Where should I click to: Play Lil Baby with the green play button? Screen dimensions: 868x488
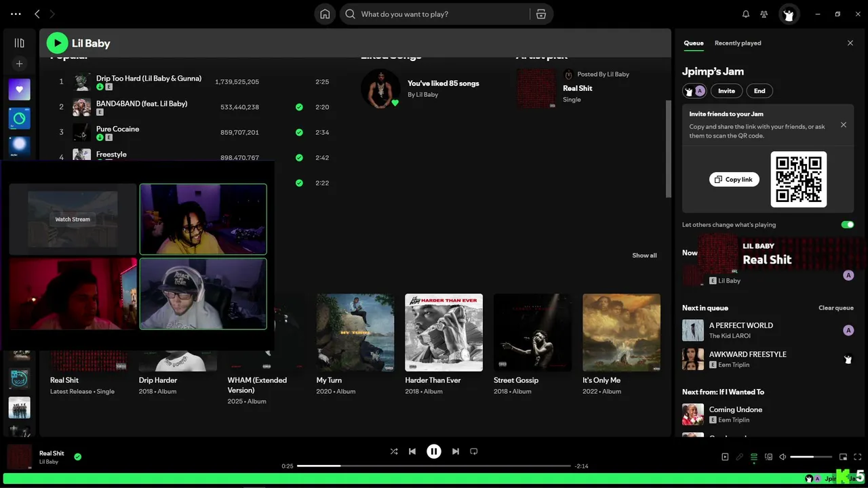click(x=57, y=43)
